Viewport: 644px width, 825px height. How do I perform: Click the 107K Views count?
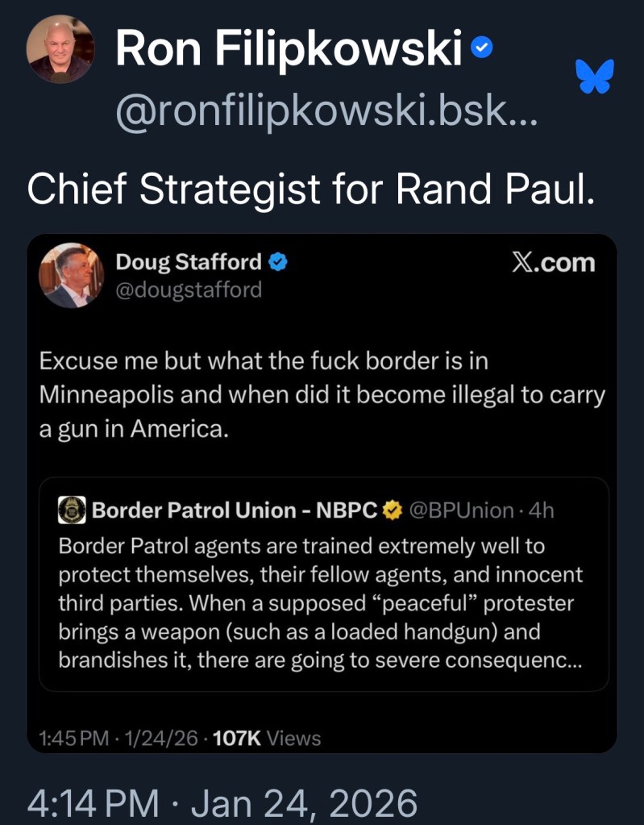point(266,738)
